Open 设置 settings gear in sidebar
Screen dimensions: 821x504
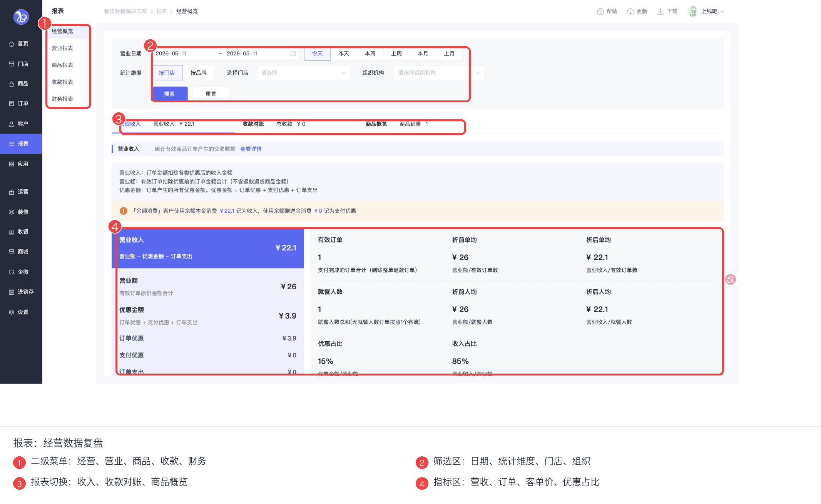coord(12,312)
